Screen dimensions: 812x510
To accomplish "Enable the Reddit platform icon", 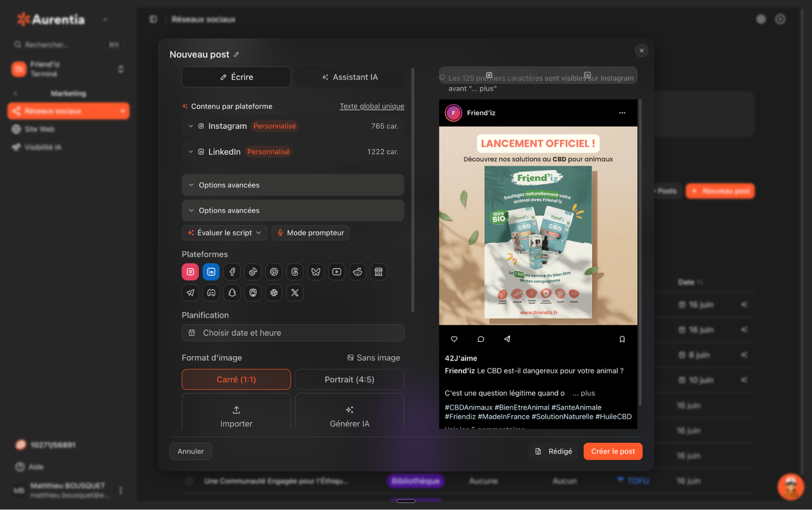I will pyautogui.click(x=358, y=272).
